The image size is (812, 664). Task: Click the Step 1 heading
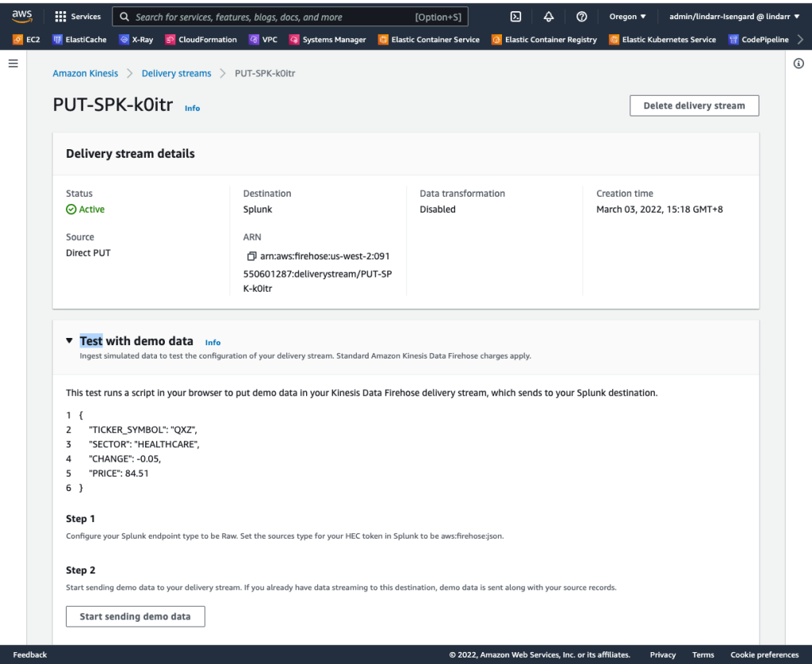click(80, 519)
